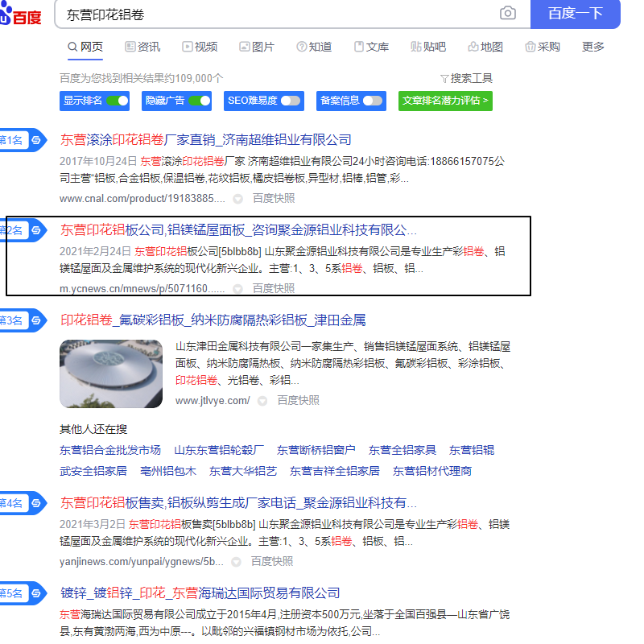Switch to the 资讯 tab

click(142, 47)
